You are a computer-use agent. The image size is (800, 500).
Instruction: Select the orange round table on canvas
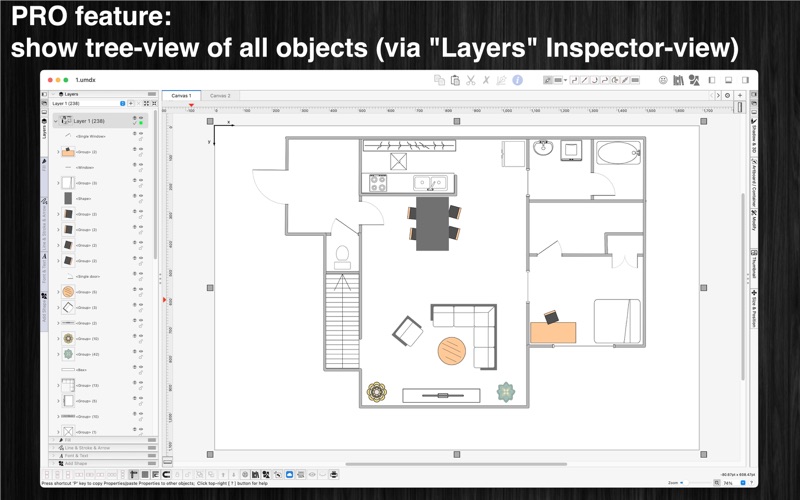click(452, 351)
